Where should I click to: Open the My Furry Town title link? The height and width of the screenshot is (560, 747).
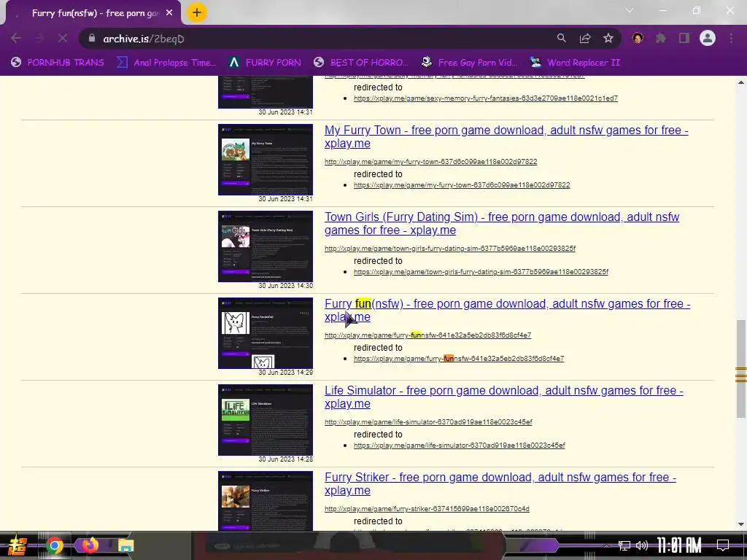click(506, 136)
